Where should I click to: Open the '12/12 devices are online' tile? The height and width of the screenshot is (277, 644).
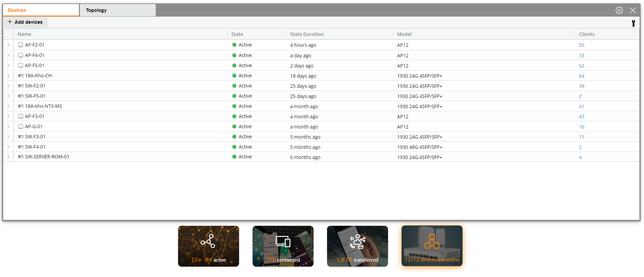click(x=432, y=246)
